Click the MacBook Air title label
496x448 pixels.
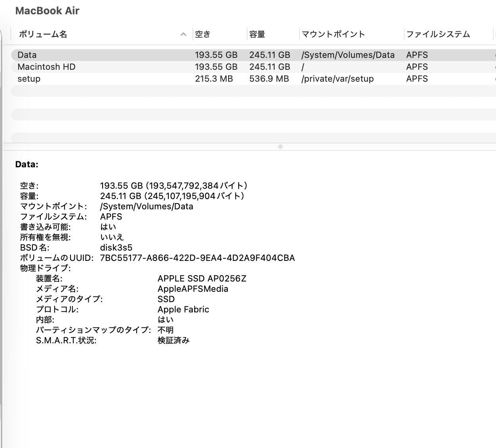(x=47, y=11)
